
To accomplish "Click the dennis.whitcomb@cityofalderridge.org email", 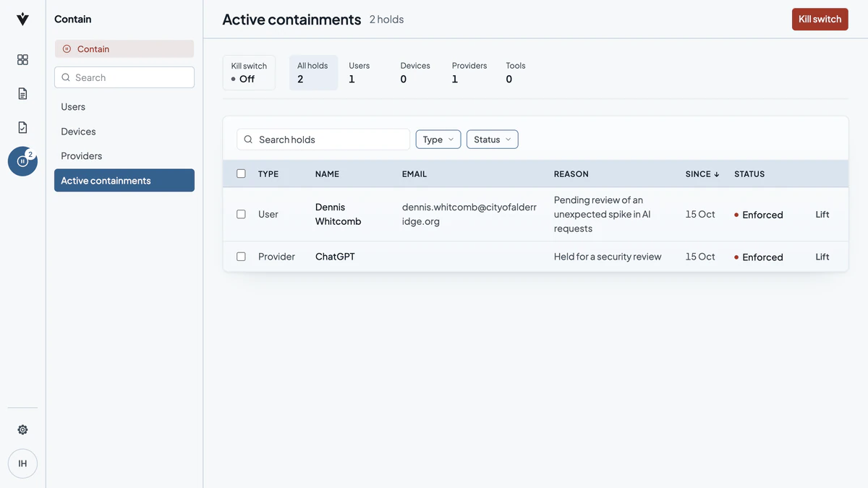I will point(469,214).
